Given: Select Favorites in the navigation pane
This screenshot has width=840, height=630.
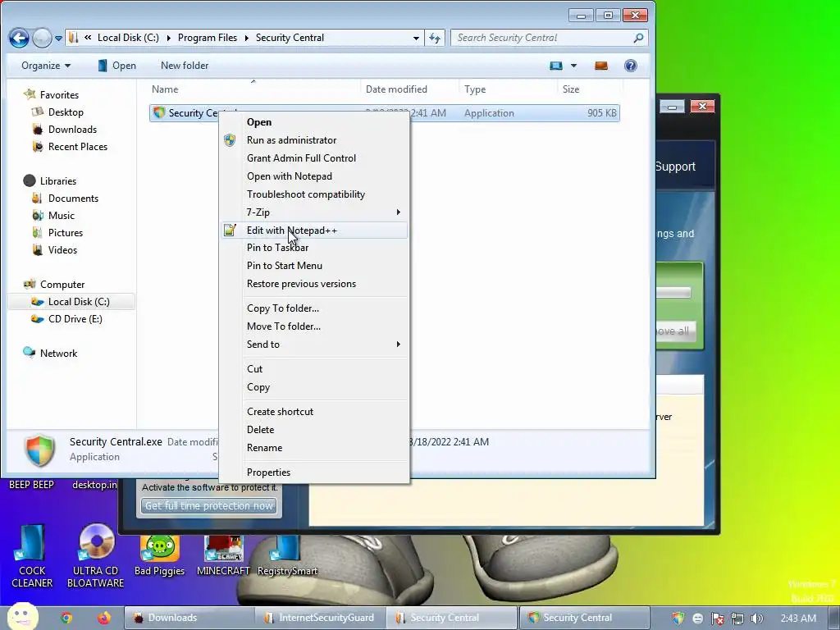Looking at the screenshot, I should pyautogui.click(x=52, y=95).
